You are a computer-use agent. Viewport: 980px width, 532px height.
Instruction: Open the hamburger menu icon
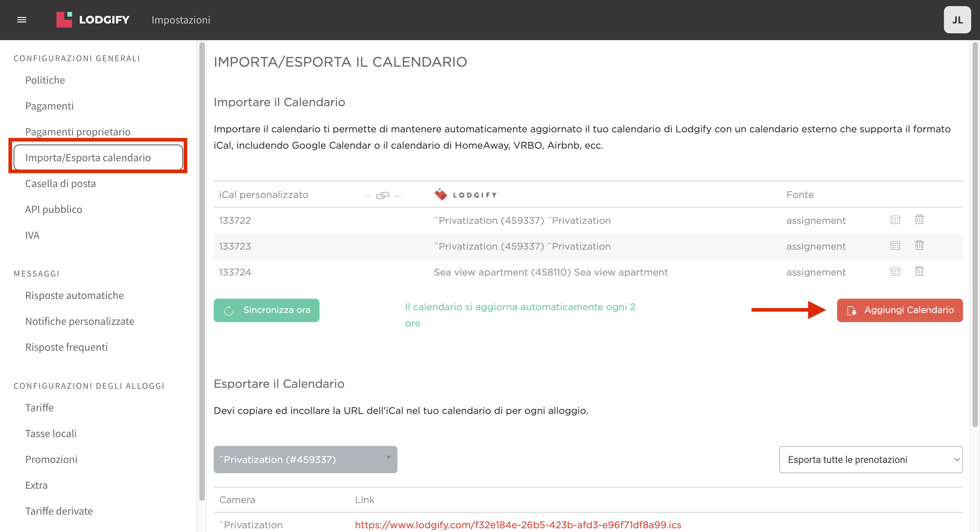[22, 20]
